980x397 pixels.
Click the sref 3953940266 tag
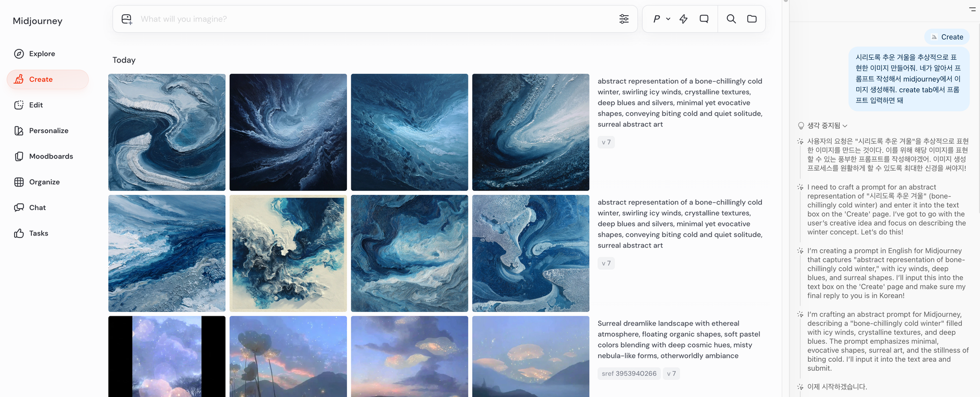pos(629,374)
